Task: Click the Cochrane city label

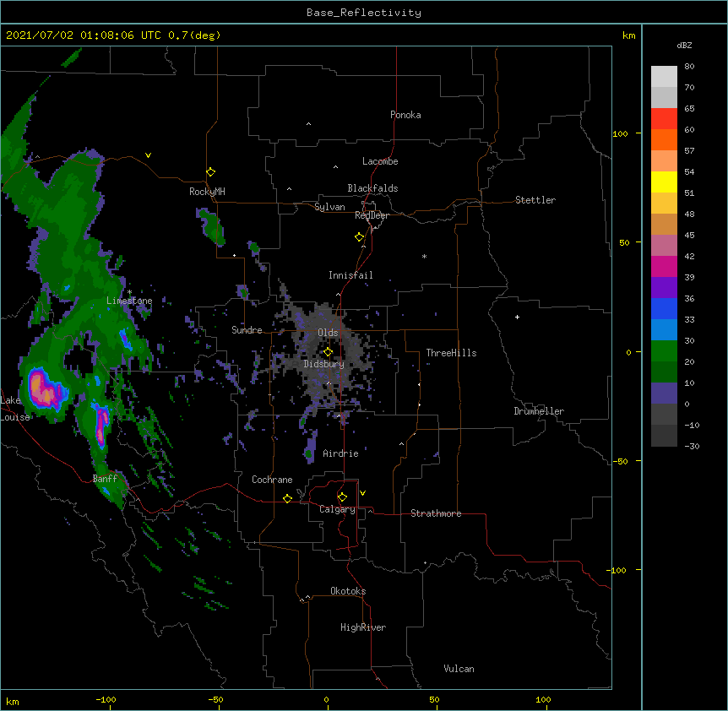Action: (x=272, y=480)
